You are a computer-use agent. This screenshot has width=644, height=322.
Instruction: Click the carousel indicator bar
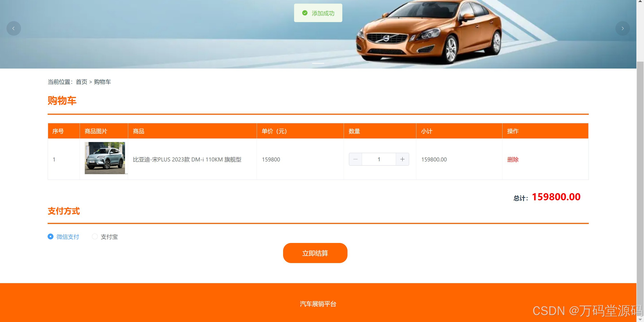tap(318, 63)
